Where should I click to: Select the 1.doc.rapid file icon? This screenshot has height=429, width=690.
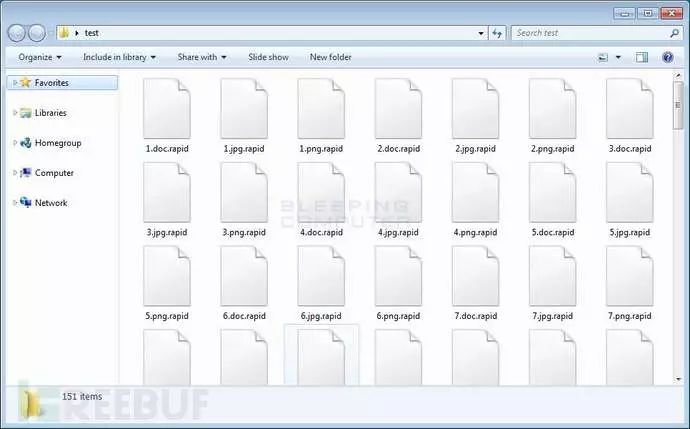(x=167, y=109)
